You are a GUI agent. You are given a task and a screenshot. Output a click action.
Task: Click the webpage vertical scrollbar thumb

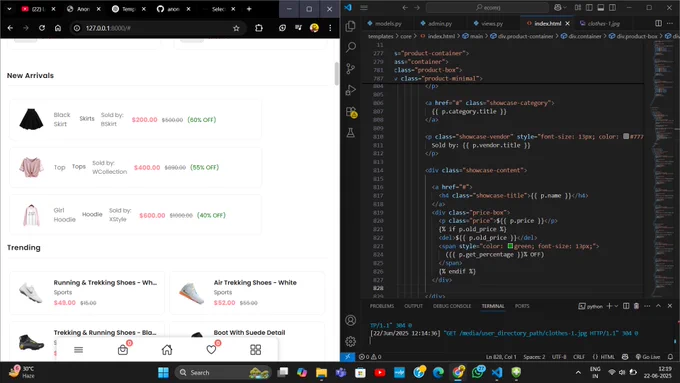coord(336,74)
